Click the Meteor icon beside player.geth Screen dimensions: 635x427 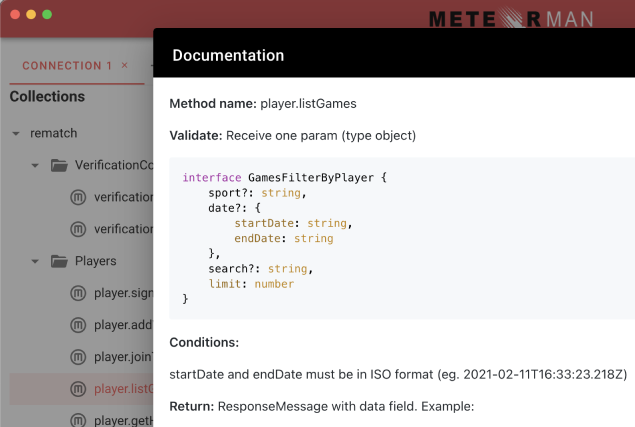[x=78, y=420]
